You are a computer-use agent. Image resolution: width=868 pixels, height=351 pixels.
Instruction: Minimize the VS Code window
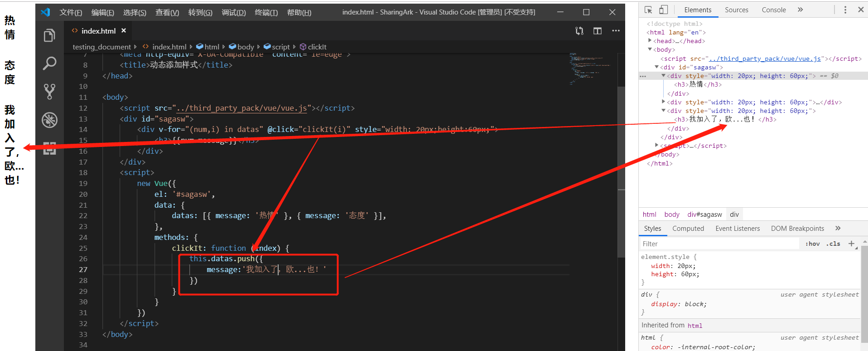tap(560, 12)
